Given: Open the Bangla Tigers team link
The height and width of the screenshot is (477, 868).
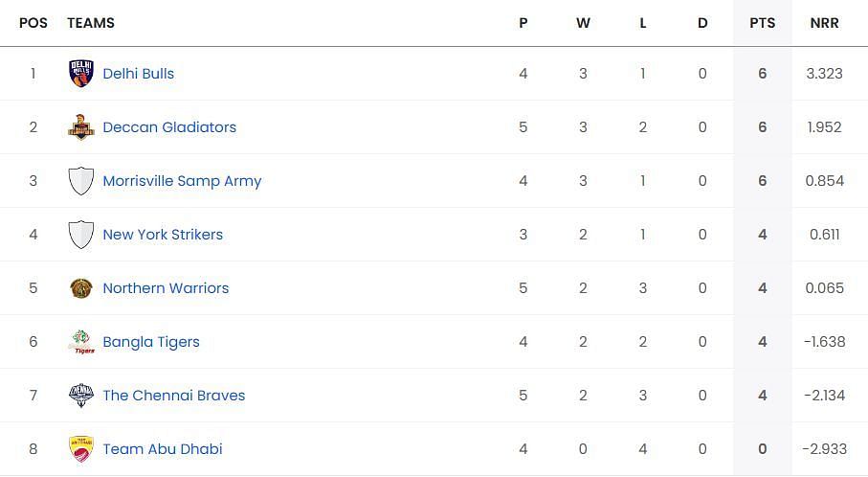Looking at the screenshot, I should point(151,342).
